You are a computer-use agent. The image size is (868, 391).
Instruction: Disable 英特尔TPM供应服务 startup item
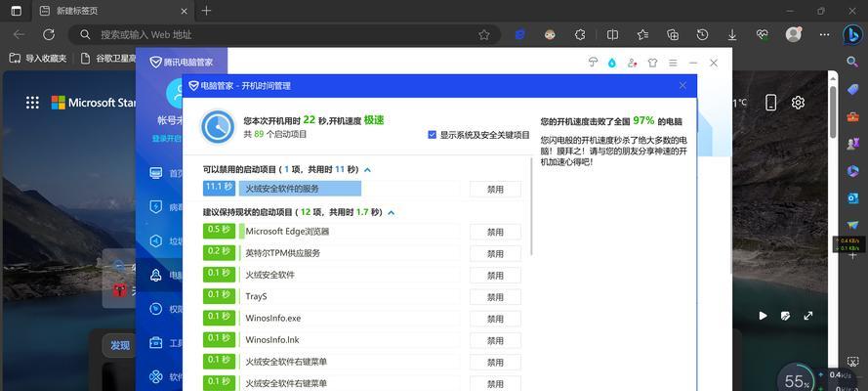point(495,253)
